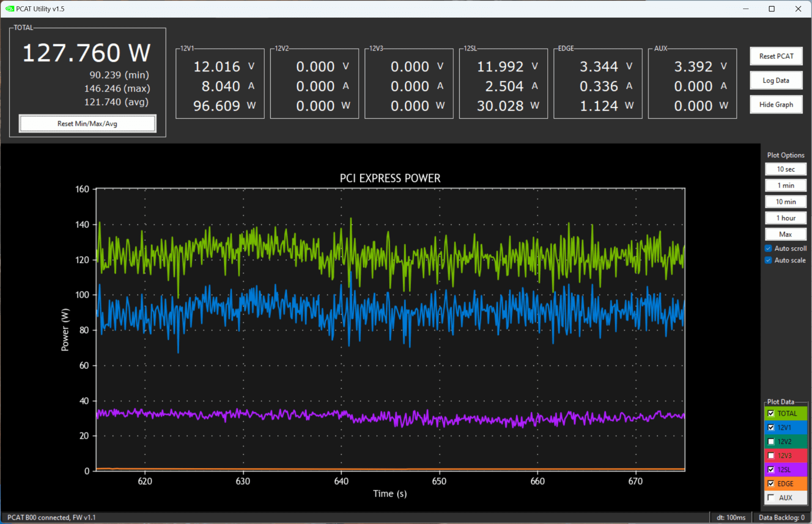Click the Log Data button

(776, 80)
